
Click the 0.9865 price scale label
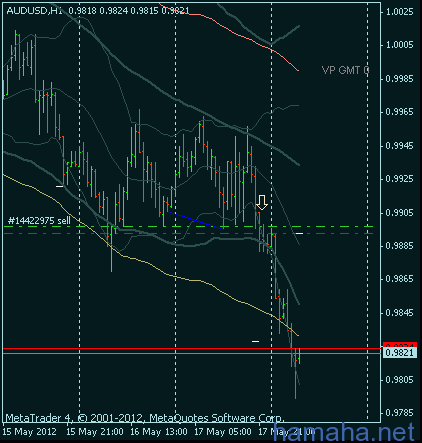[400, 279]
